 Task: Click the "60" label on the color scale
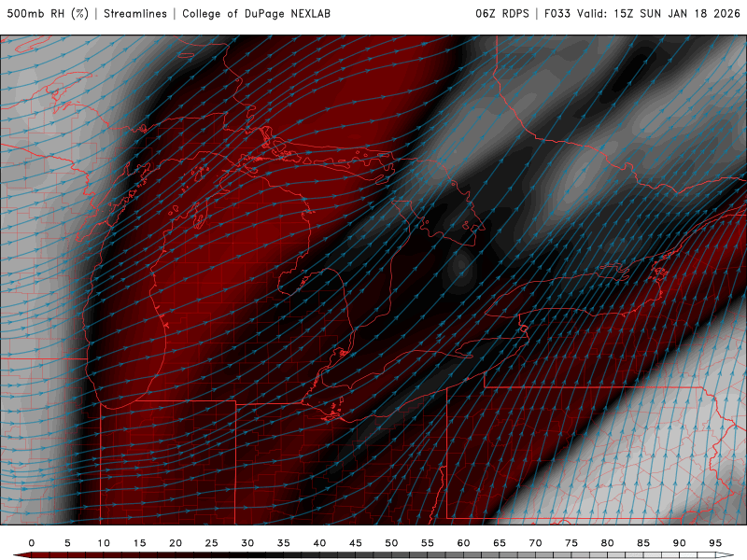click(463, 543)
